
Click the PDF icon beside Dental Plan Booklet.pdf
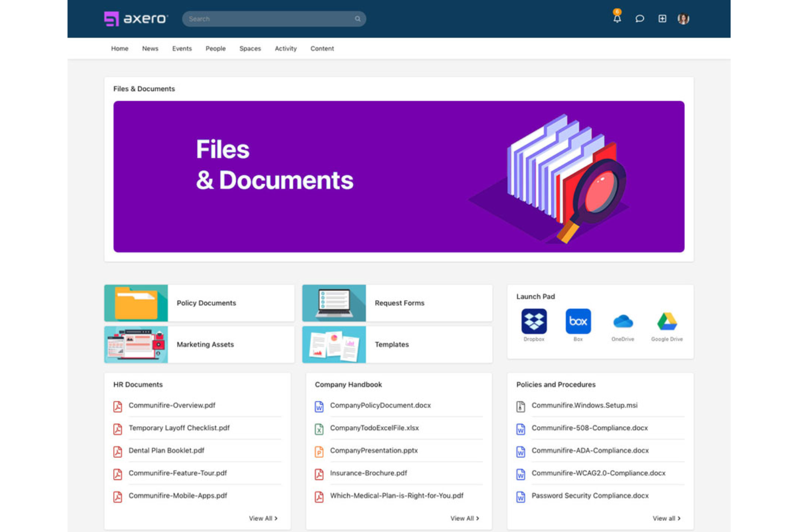[118, 452]
